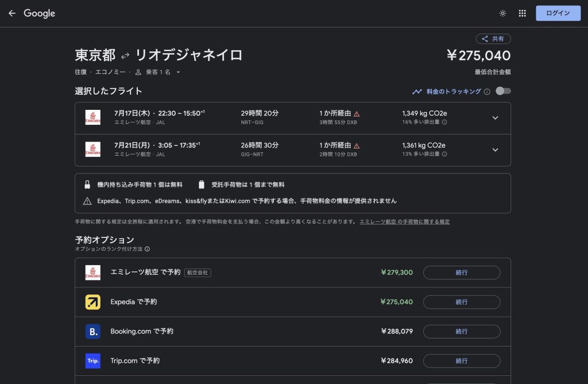Click the warning triangle on the outbound layover
The height and width of the screenshot is (384, 588).
point(357,114)
